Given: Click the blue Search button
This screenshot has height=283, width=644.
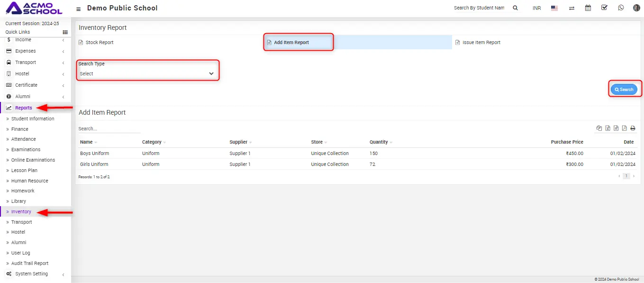Looking at the screenshot, I should point(624,90).
